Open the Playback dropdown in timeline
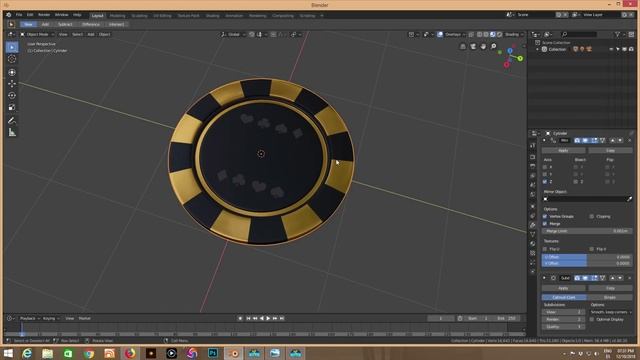 coord(30,318)
